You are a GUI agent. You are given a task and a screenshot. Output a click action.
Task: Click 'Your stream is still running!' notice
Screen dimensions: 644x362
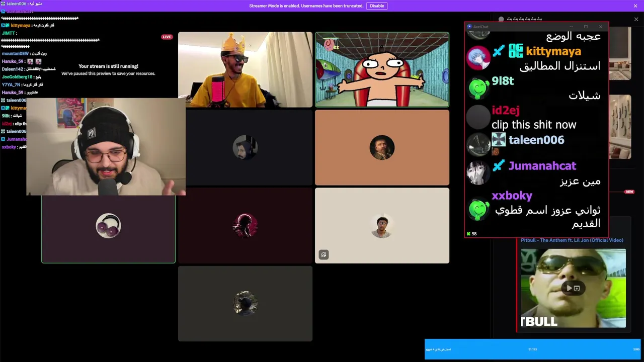click(x=108, y=66)
